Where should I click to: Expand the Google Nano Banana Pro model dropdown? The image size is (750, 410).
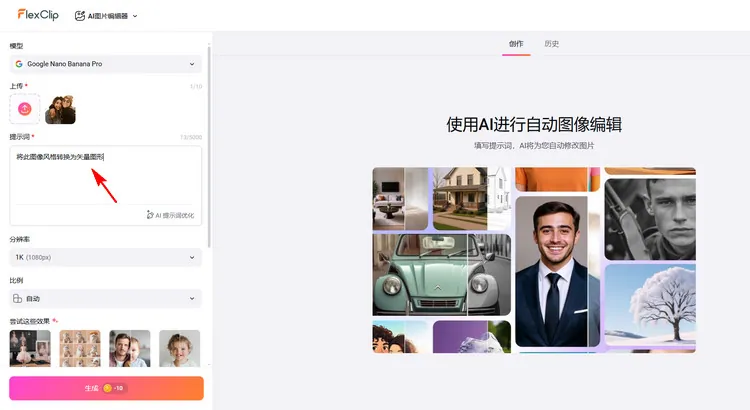point(105,64)
